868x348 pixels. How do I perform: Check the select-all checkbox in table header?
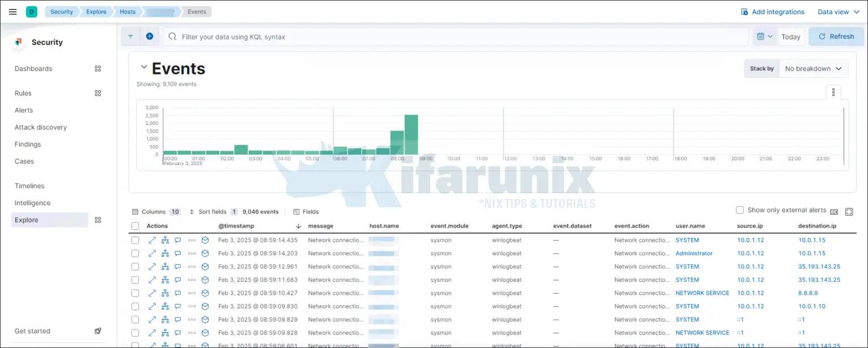point(135,225)
